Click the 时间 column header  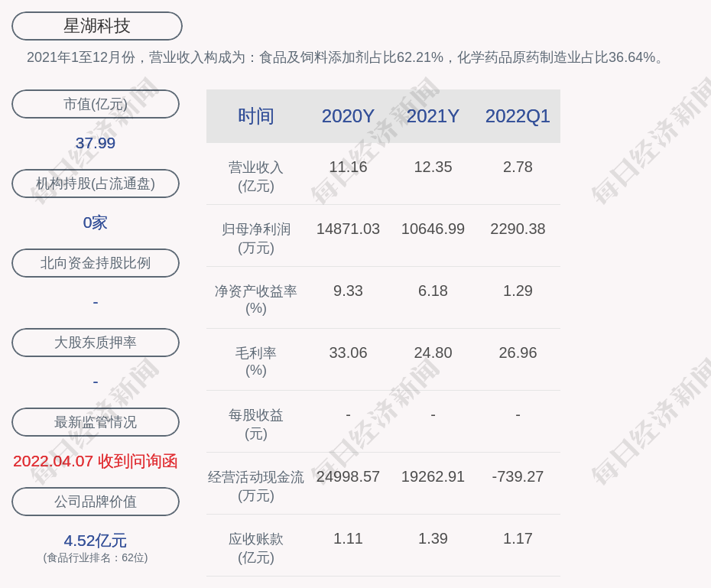point(256,116)
